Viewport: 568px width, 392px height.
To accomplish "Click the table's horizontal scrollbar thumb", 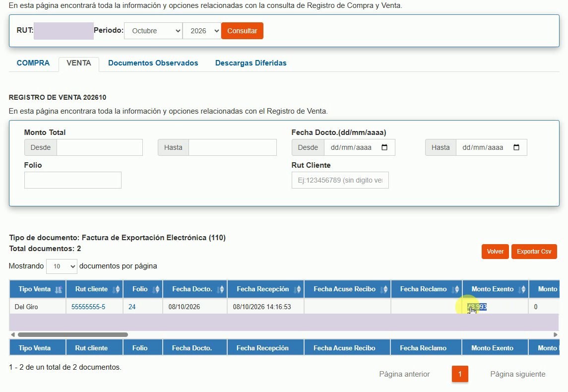I will [x=73, y=335].
